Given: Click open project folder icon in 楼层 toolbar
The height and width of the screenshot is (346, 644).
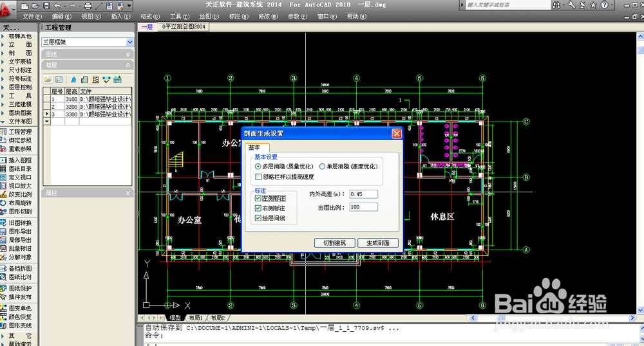Looking at the screenshot, I should tap(48, 80).
